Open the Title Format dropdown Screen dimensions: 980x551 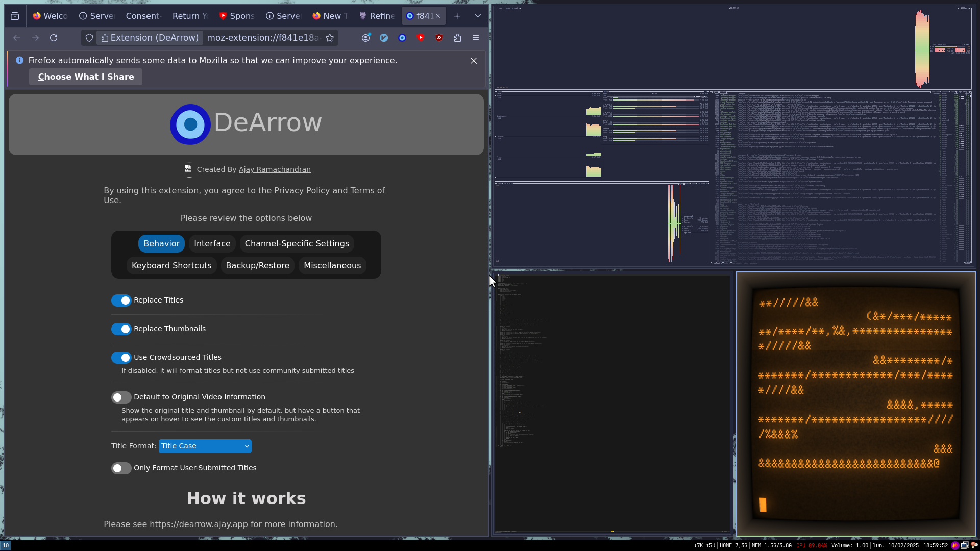pyautogui.click(x=205, y=446)
